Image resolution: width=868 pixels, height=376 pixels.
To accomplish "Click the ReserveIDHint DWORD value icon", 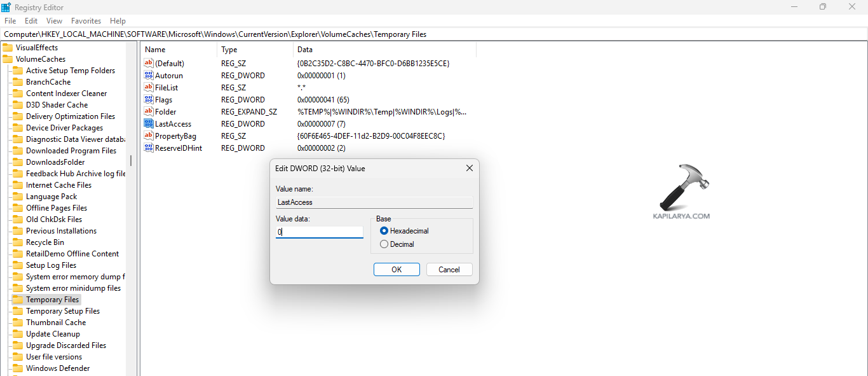I will click(149, 148).
